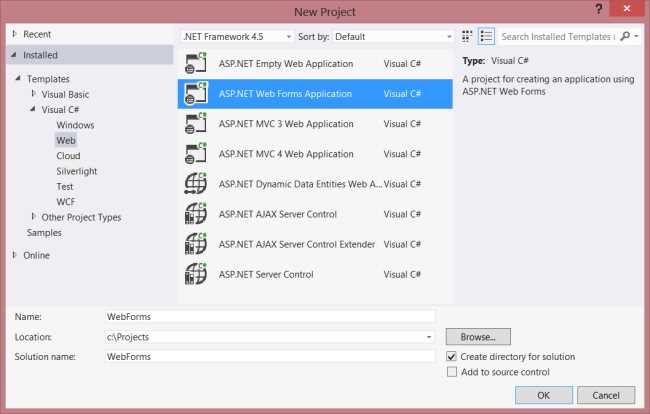Select ASP.NET MVC 4 Web Application text

click(286, 154)
